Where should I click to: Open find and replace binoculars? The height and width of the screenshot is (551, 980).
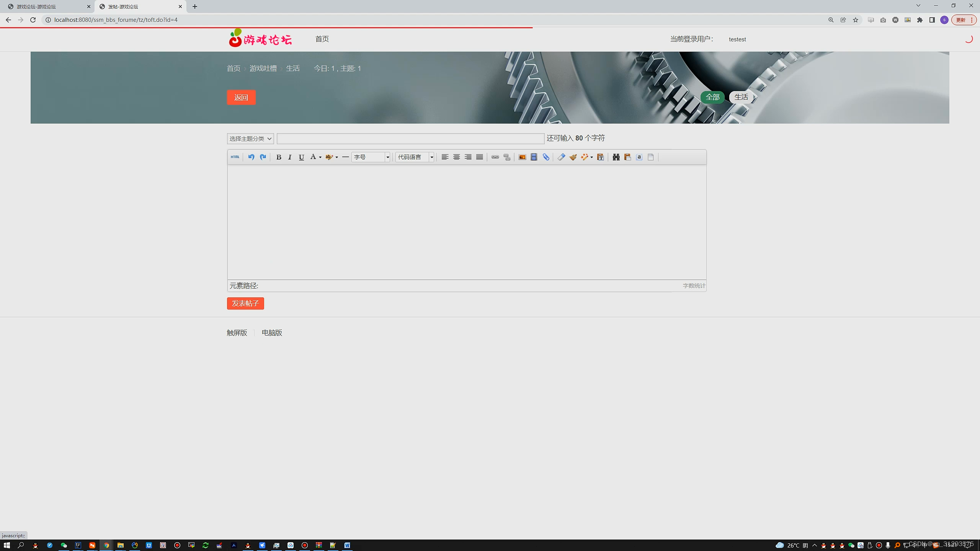[x=616, y=157]
